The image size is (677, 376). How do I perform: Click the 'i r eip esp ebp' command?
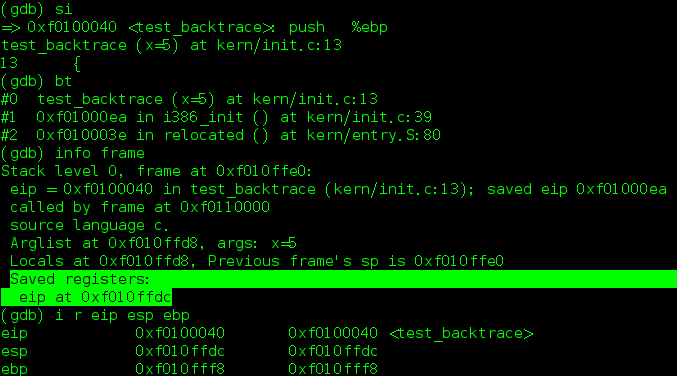122,315
